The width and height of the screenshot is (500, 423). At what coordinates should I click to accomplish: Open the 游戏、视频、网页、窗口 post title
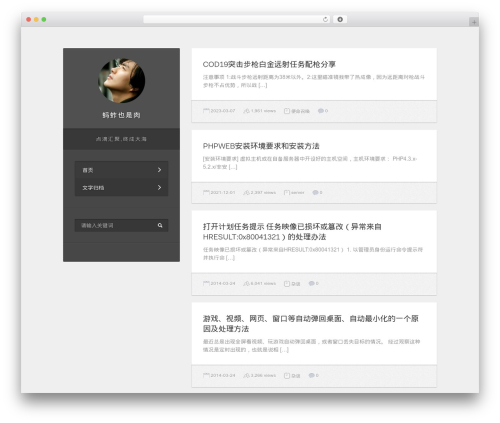coord(310,324)
